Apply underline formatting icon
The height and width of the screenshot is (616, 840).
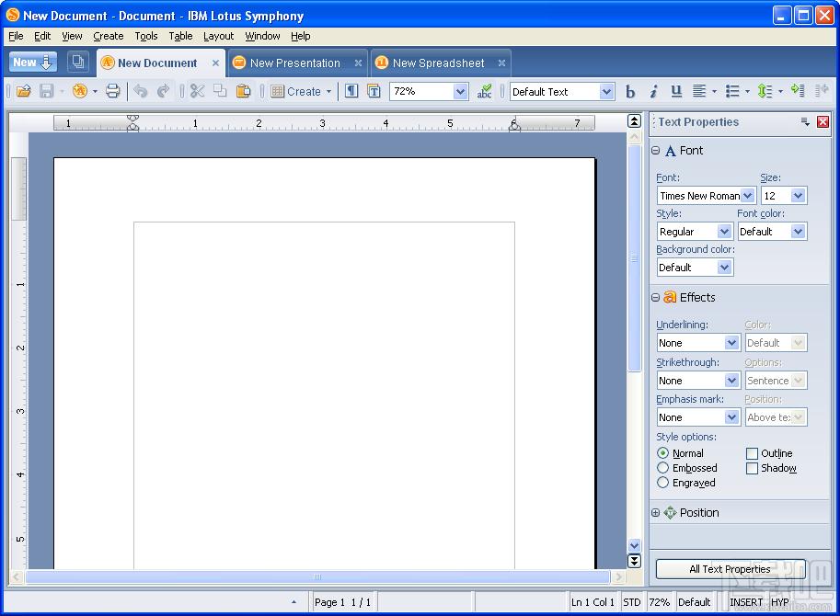(676, 92)
